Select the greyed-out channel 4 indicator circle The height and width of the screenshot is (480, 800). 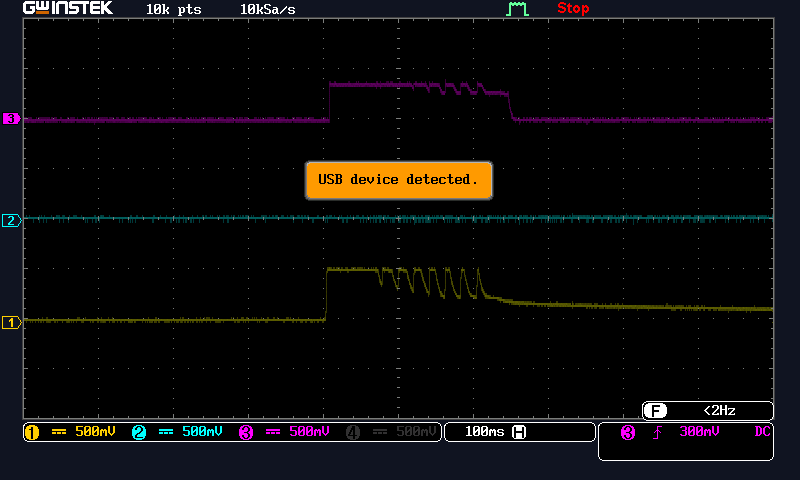[x=353, y=433]
